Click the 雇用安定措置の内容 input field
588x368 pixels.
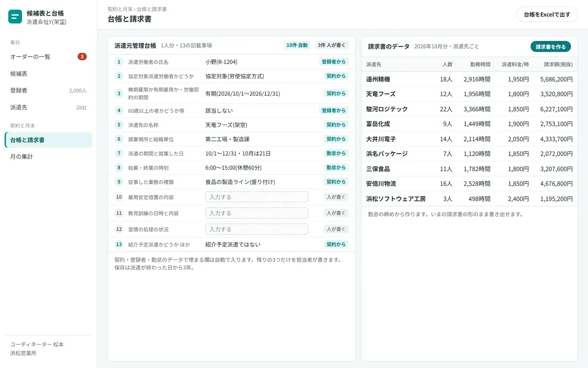pyautogui.click(x=257, y=197)
